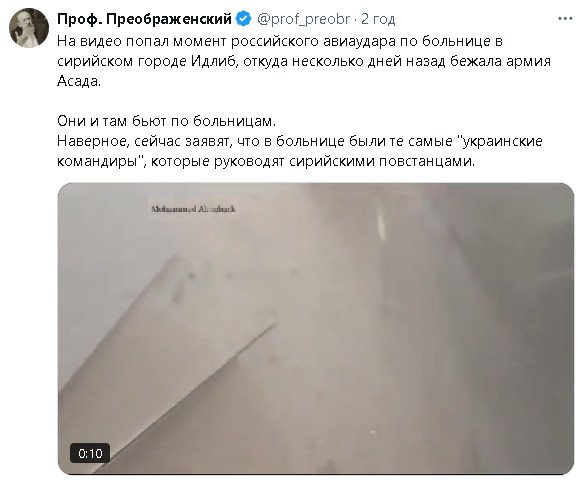Open the display name Проф. Преображенский

coord(144,19)
